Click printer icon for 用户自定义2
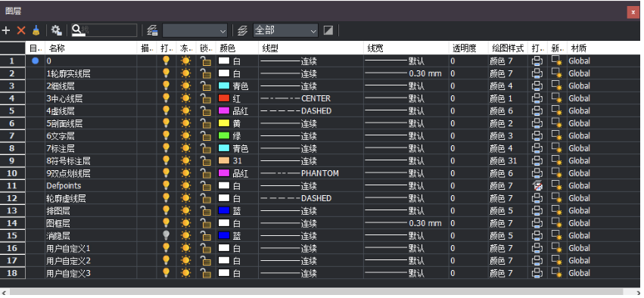Image resolution: width=644 pixels, height=298 pixels. click(x=537, y=261)
